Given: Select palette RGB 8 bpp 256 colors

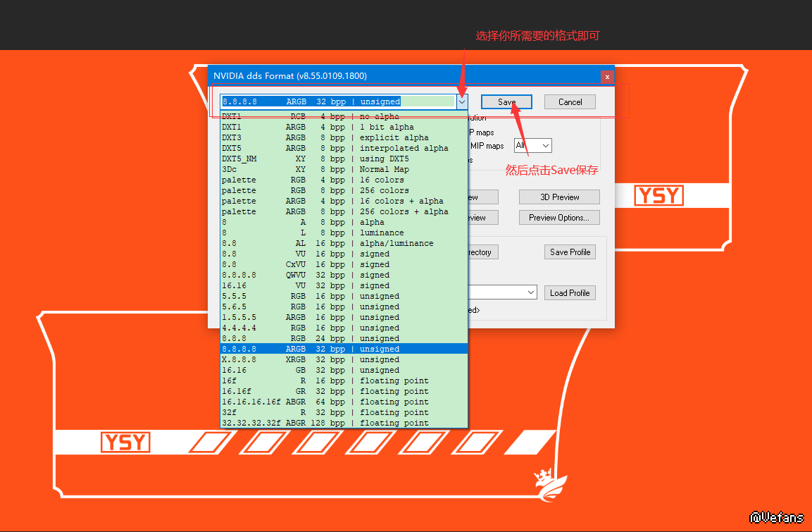Looking at the screenshot, I should (344, 191).
